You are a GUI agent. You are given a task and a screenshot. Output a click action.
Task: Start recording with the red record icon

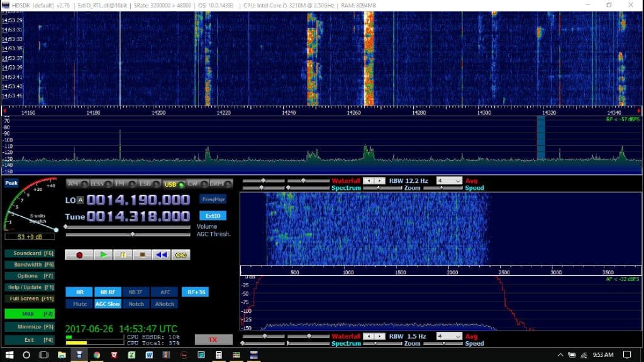coord(80,255)
